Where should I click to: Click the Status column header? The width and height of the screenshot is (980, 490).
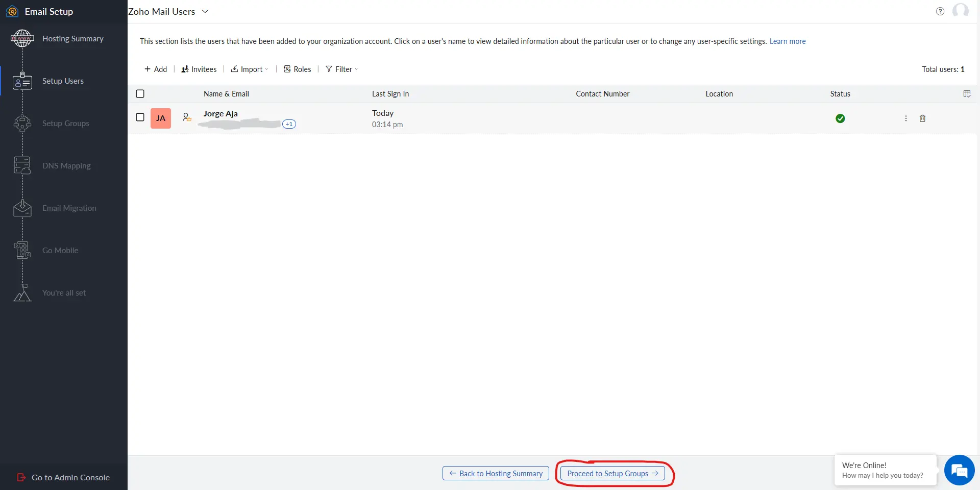coord(840,94)
